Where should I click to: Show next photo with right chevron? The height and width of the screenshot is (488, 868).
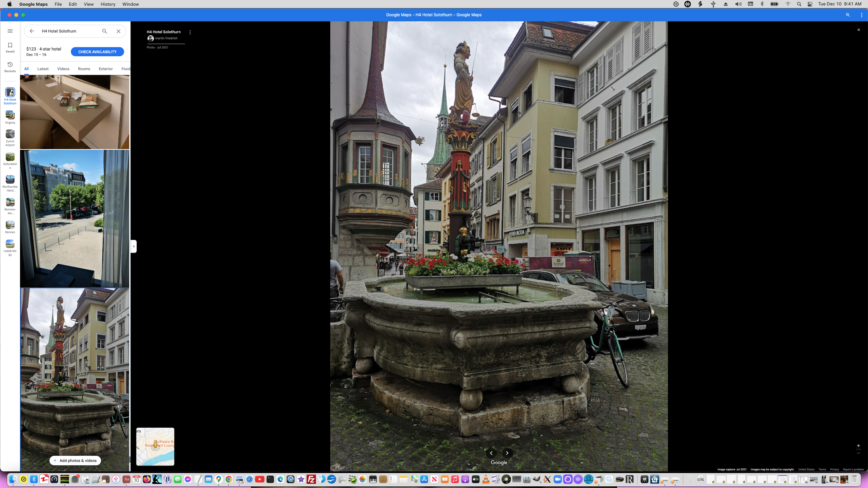[x=507, y=453]
